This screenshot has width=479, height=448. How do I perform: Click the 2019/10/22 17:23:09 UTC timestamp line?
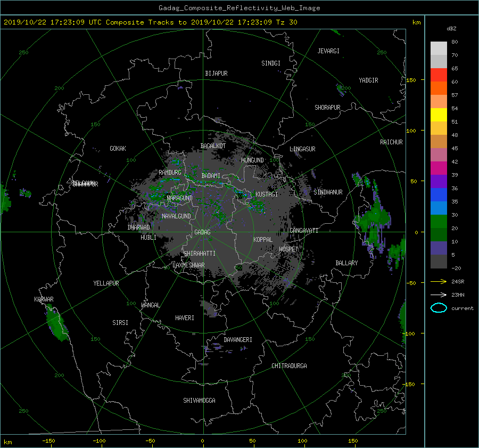pyautogui.click(x=151, y=22)
